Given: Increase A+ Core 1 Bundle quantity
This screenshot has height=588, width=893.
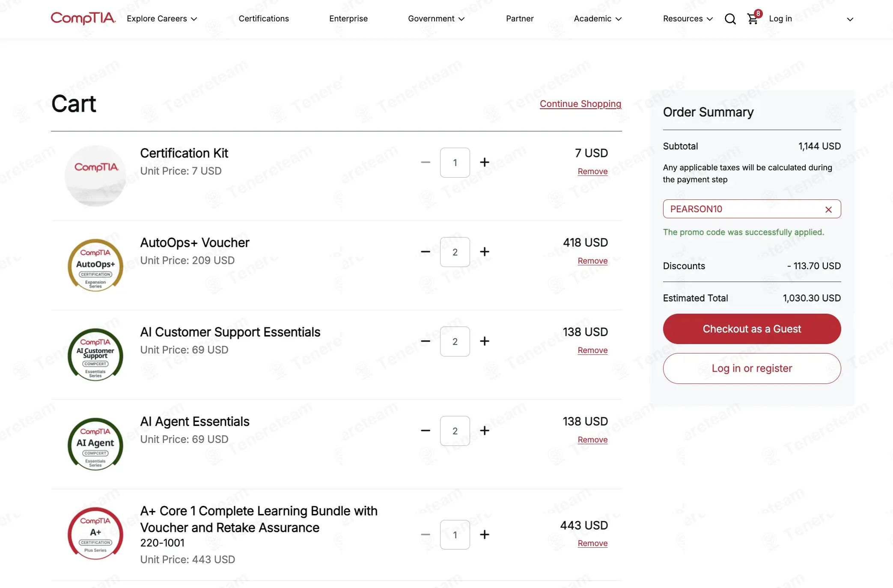Looking at the screenshot, I should coord(485,535).
